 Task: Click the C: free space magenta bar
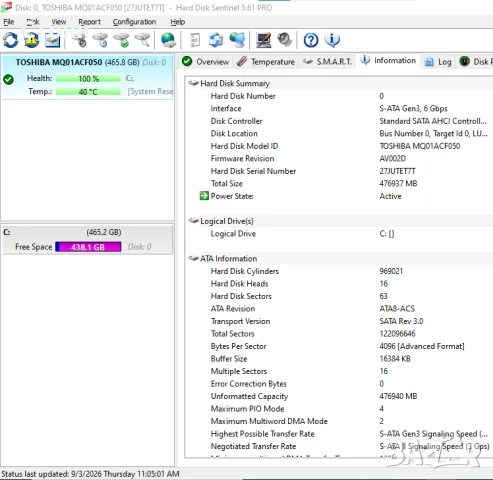[88, 247]
